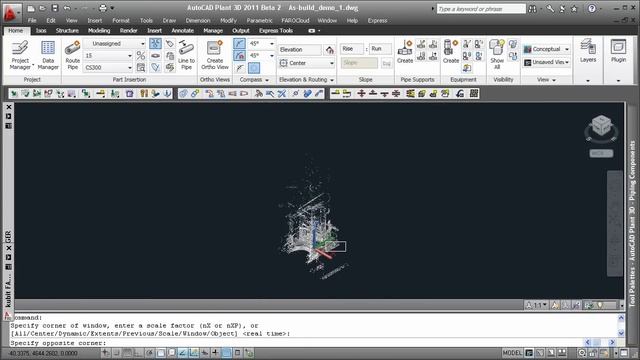Screen dimensions: 640x360
Task: Click into the Rise slope field
Action: 351,49
